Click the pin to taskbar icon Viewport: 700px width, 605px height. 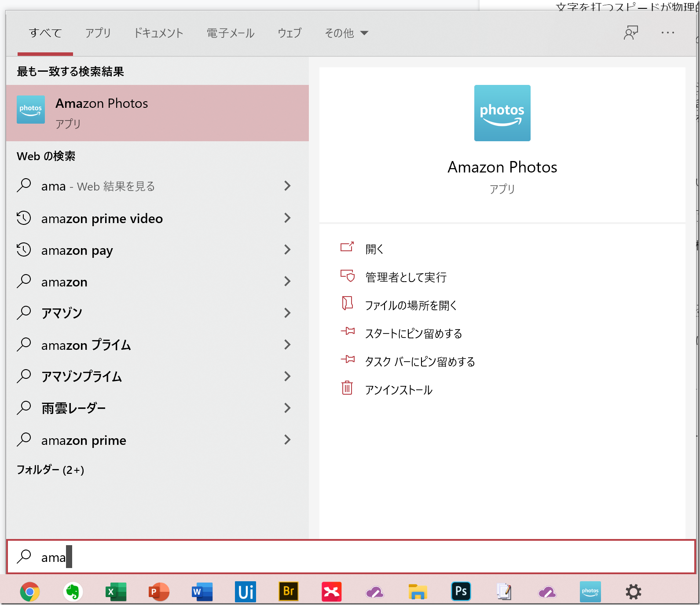[348, 359]
